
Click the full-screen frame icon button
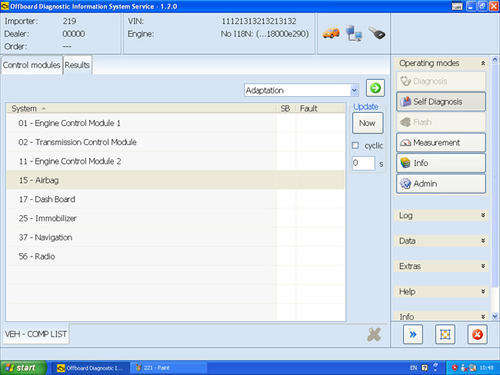click(445, 334)
